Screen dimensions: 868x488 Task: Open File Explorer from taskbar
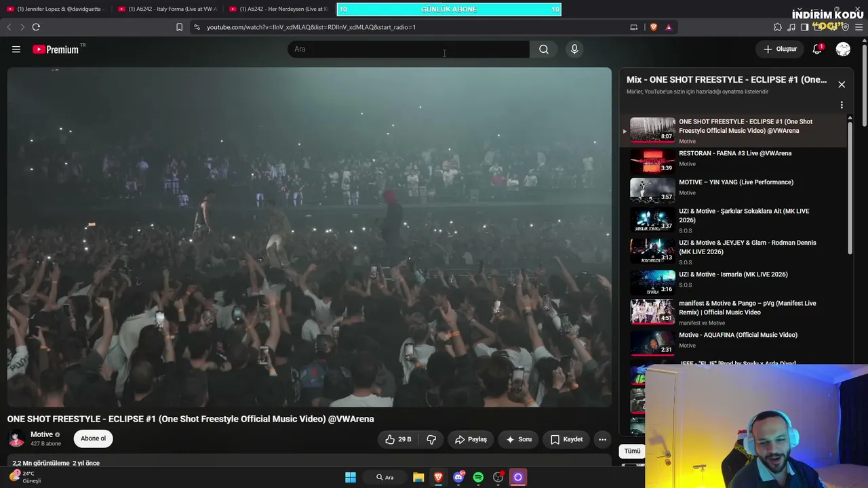(x=418, y=477)
